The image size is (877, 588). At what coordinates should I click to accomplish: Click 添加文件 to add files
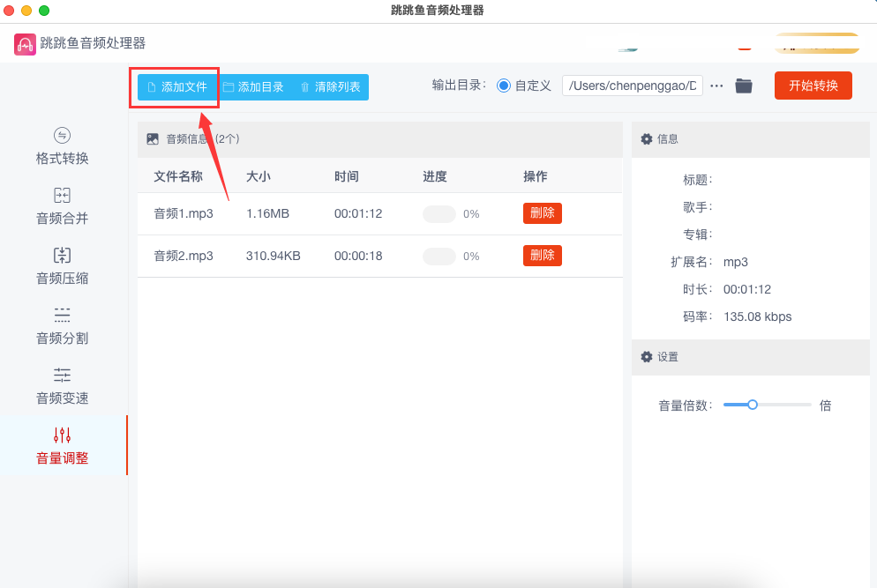click(177, 87)
